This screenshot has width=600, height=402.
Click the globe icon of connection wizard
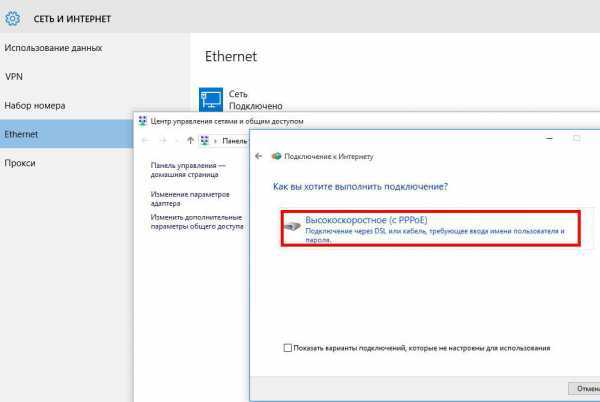pyautogui.click(x=276, y=156)
